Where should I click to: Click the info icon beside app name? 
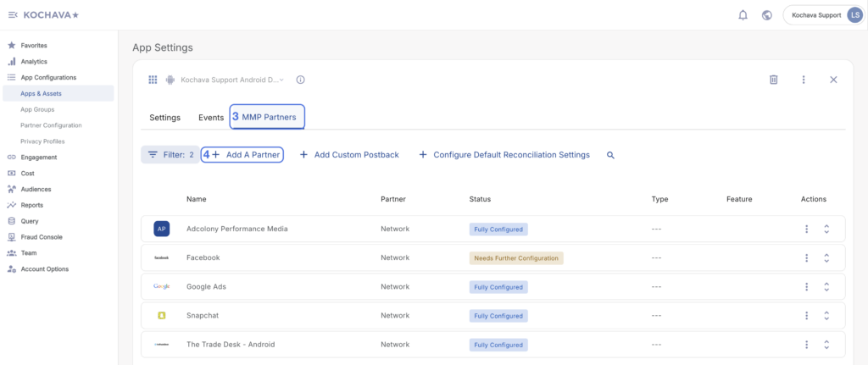tap(300, 80)
